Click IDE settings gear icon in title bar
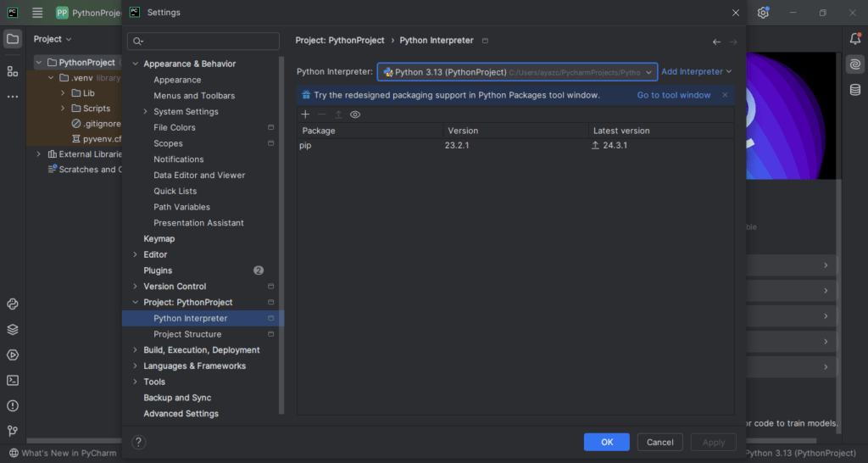 (764, 12)
